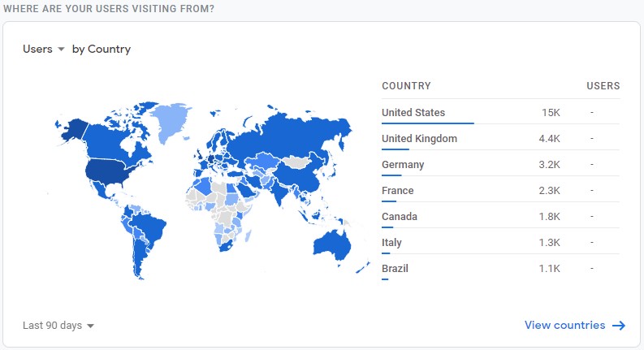Open the Users metric dropdown
The height and width of the screenshot is (350, 644).
44,49
